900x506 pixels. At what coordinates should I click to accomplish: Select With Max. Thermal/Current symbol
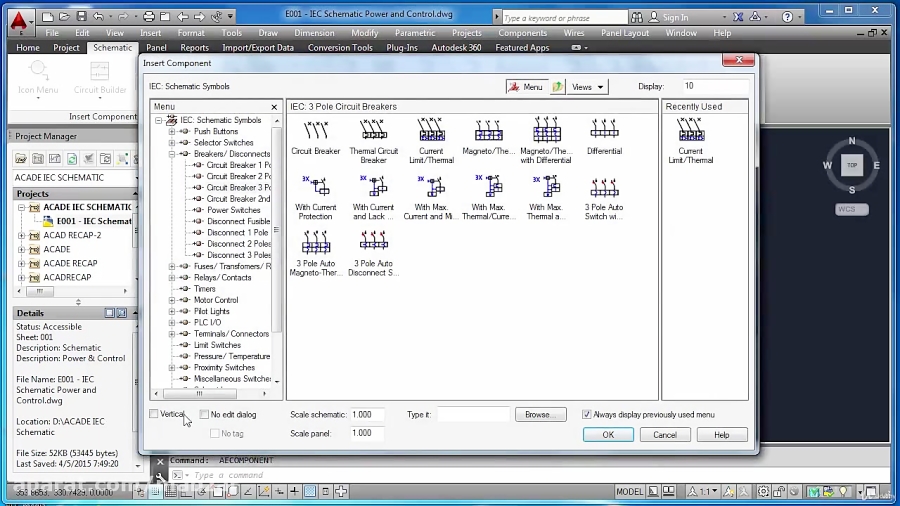point(488,187)
